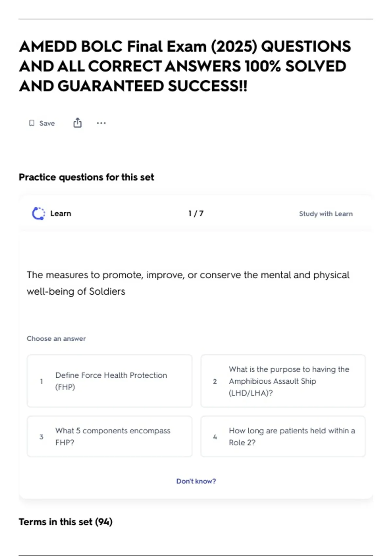Click the 'Practice questions for this set' heading
The height and width of the screenshot is (556, 392).
pyautogui.click(x=86, y=177)
